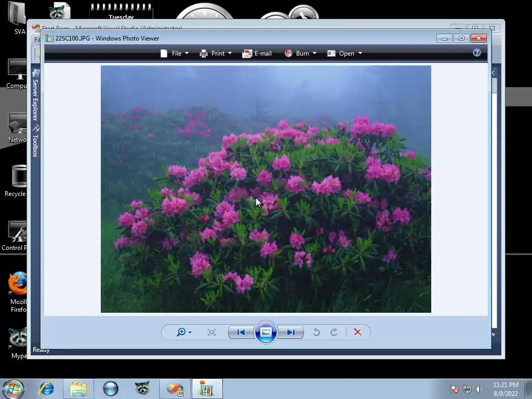Select the Network desktop icon

click(17, 128)
